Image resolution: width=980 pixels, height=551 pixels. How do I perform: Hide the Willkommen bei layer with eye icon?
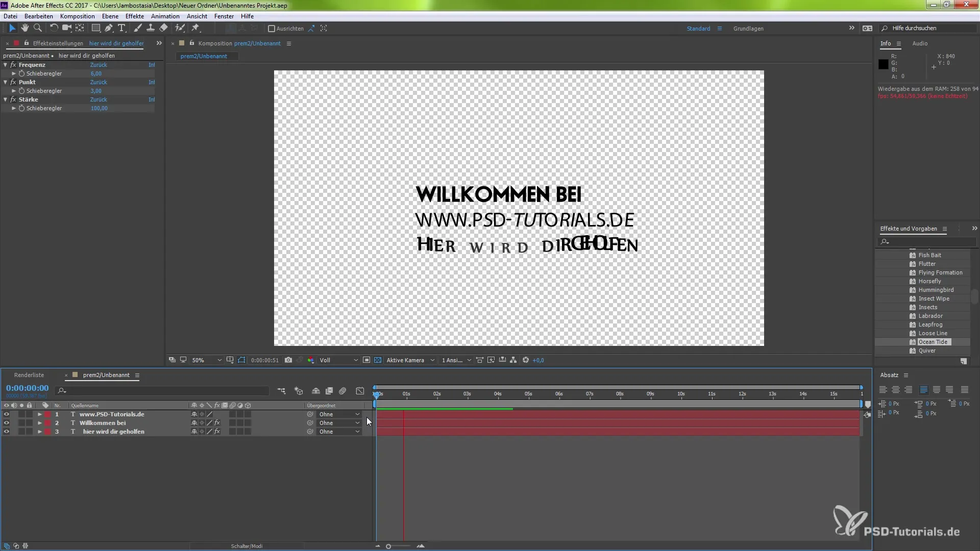[x=6, y=423]
